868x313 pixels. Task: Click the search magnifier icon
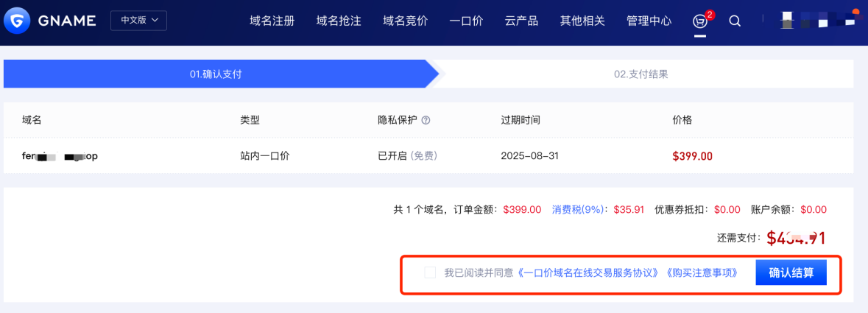point(735,21)
